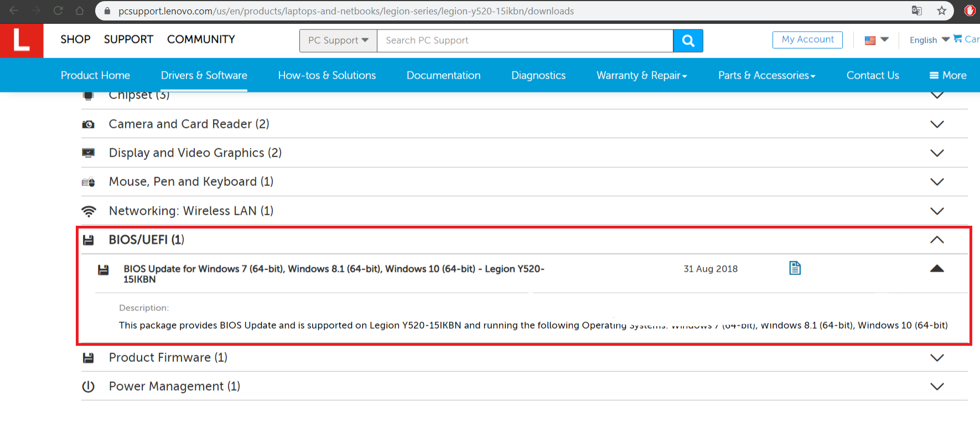
Task: Reload the page
Action: tap(58, 11)
